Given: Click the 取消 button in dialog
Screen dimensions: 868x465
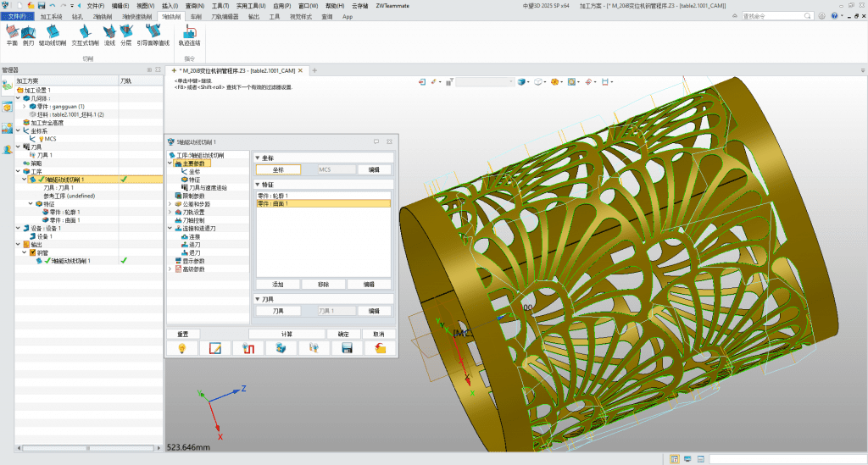Looking at the screenshot, I should [378, 334].
